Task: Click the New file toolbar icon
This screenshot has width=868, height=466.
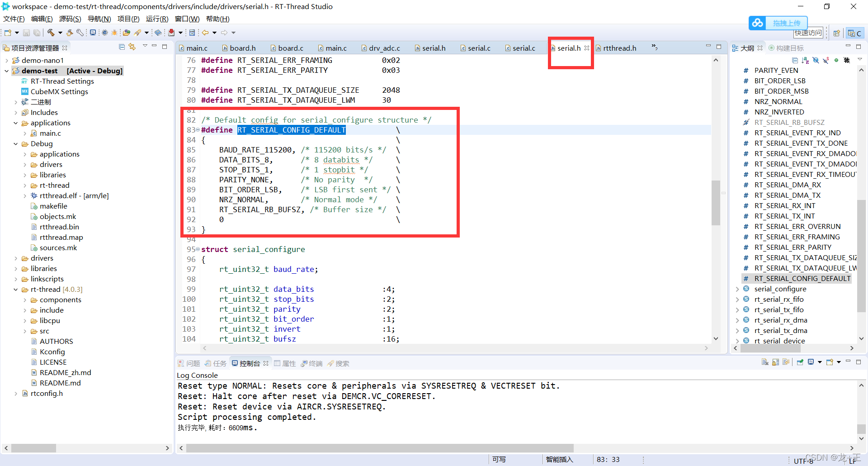Action: 8,33
